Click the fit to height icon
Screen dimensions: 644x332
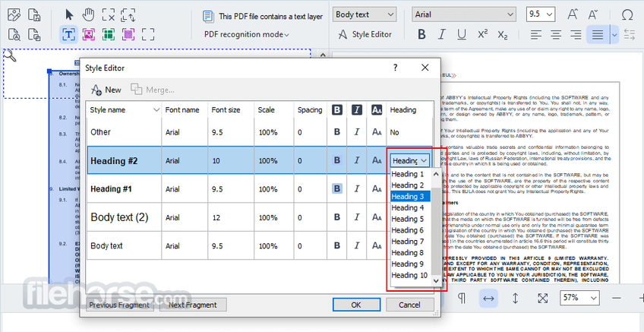(516, 298)
